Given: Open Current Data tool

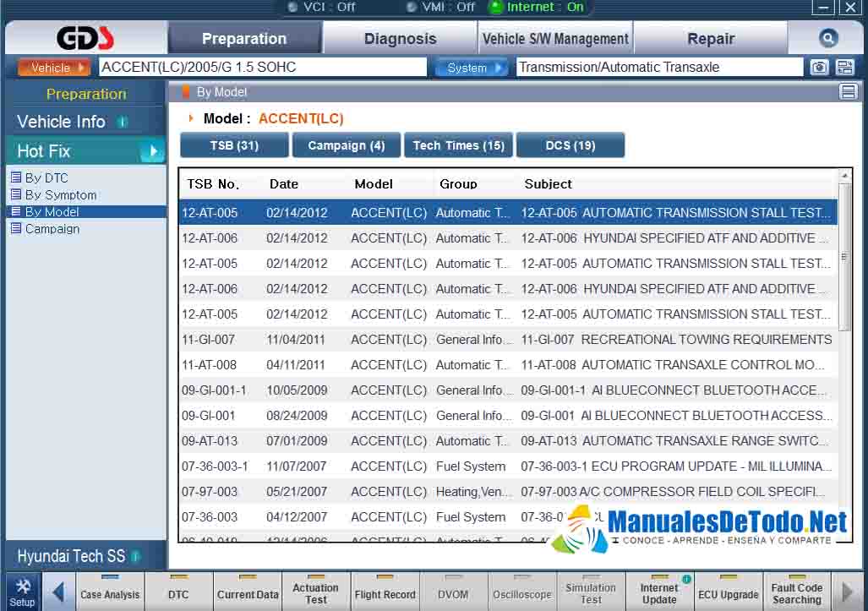Looking at the screenshot, I should (x=248, y=592).
